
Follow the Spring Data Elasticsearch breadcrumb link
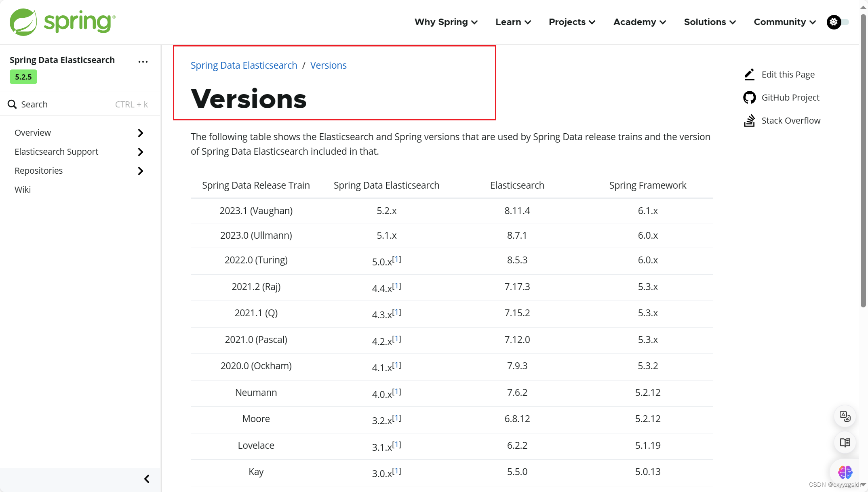click(244, 65)
